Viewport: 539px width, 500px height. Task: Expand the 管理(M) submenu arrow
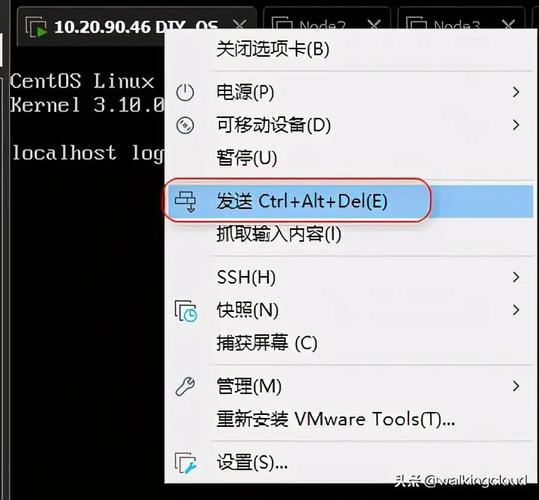(x=516, y=386)
